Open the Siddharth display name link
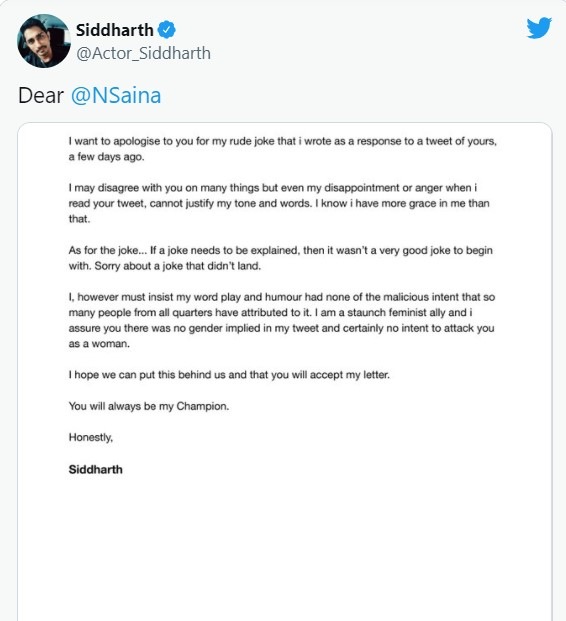The image size is (566, 621). pyautogui.click(x=114, y=30)
